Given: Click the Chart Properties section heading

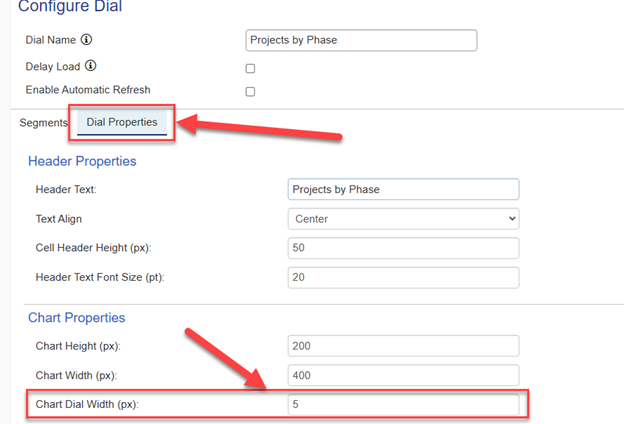Looking at the screenshot, I should point(77,318).
